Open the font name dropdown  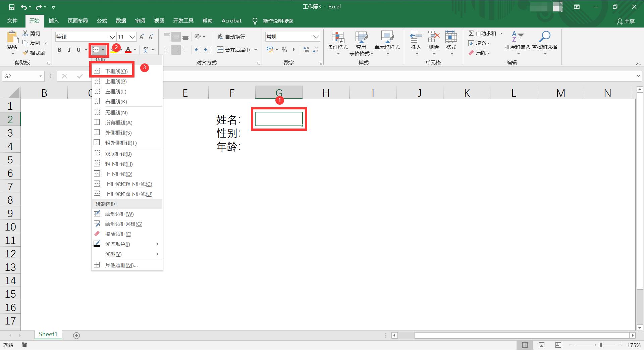point(112,37)
